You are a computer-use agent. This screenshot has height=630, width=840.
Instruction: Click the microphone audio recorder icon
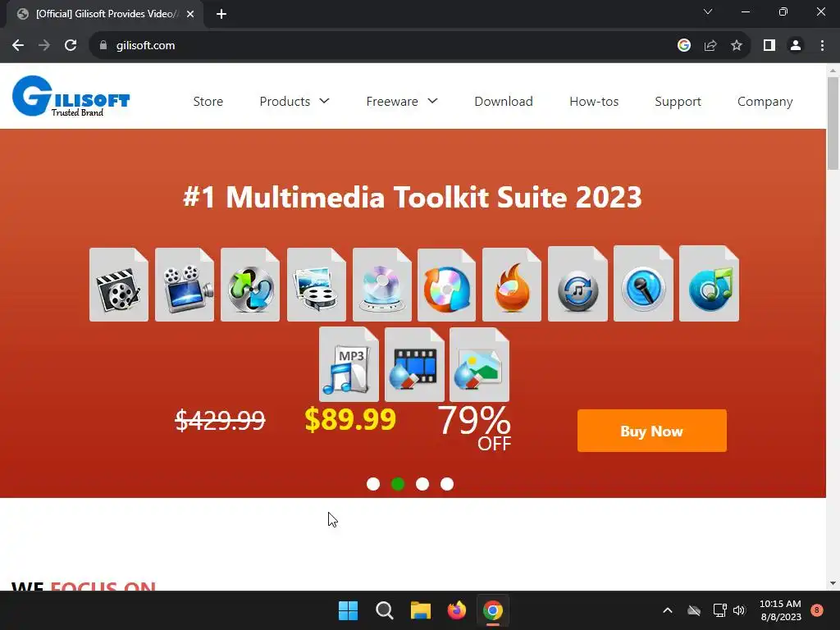pos(643,283)
